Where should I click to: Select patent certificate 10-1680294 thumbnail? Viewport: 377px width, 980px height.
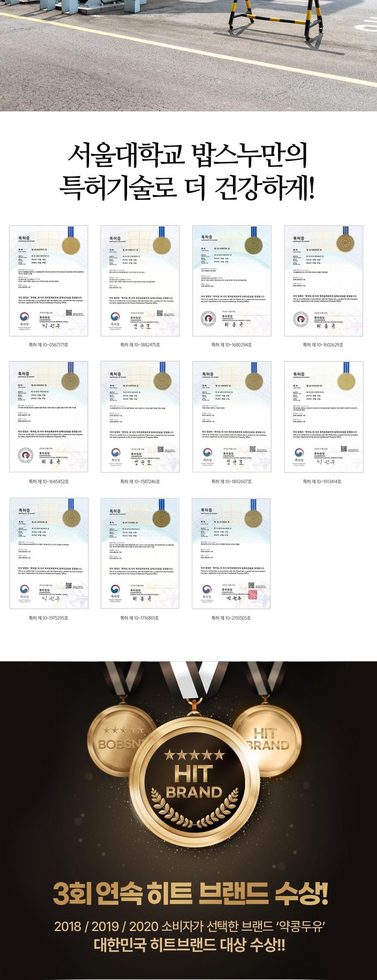[232, 281]
